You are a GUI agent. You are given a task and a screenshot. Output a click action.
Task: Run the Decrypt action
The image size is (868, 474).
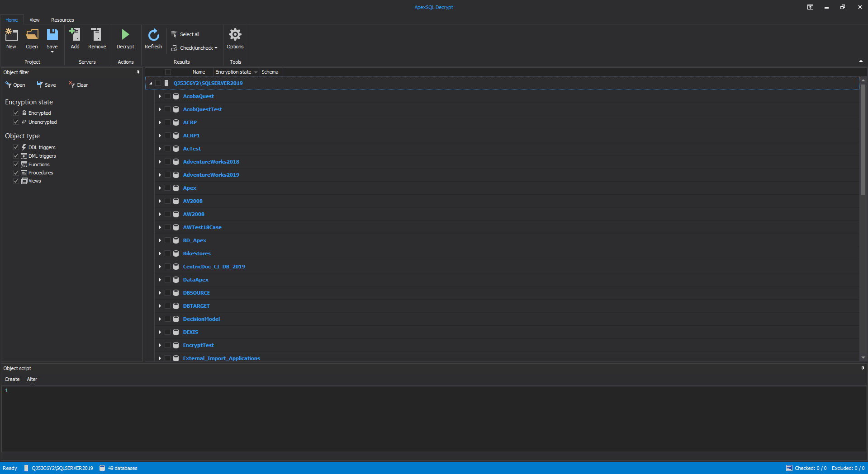click(x=125, y=35)
